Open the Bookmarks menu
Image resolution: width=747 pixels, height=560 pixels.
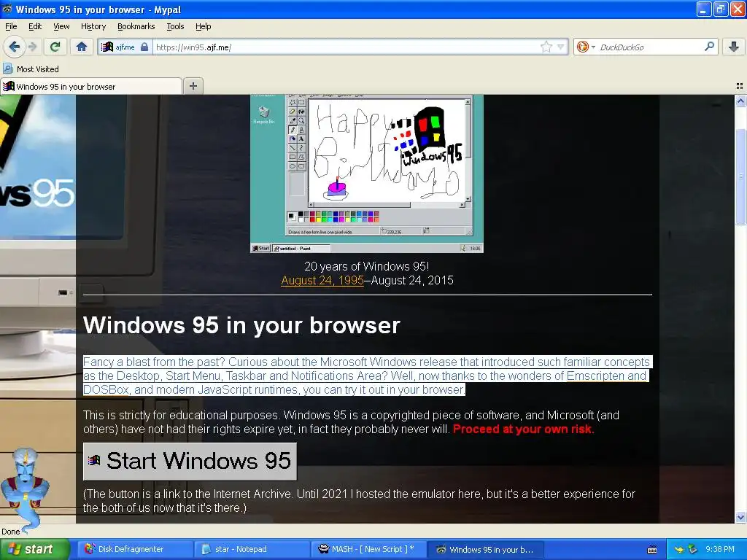pos(136,26)
